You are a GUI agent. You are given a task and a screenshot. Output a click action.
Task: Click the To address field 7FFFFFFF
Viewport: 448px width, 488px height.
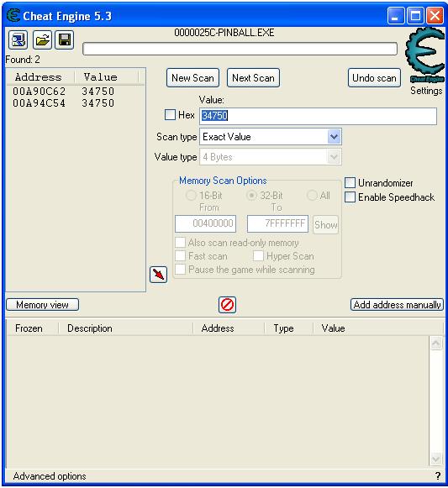click(x=277, y=223)
